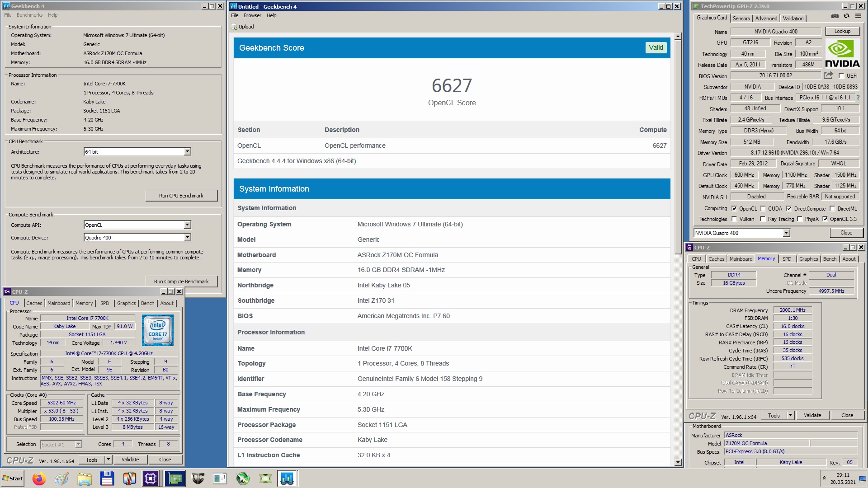Image resolution: width=868 pixels, height=488 pixels.
Task: Open the Benchmarks menu in Geekbench 4
Action: click(x=29, y=15)
